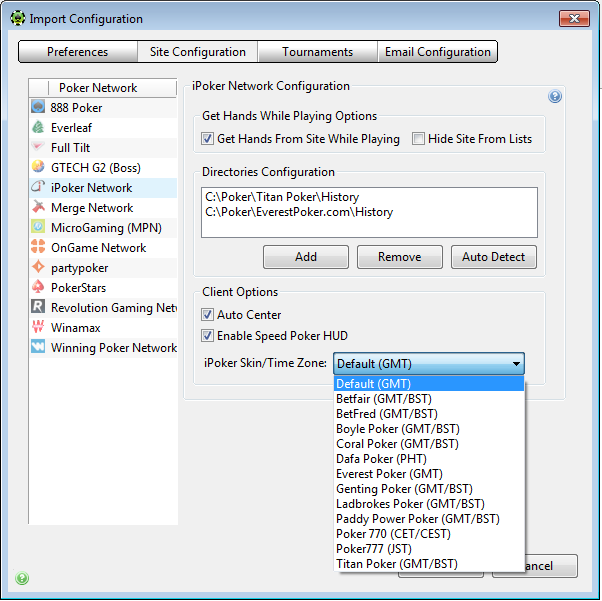Select the 888 Poker row
Screen dimensions: 602x601
tap(103, 108)
